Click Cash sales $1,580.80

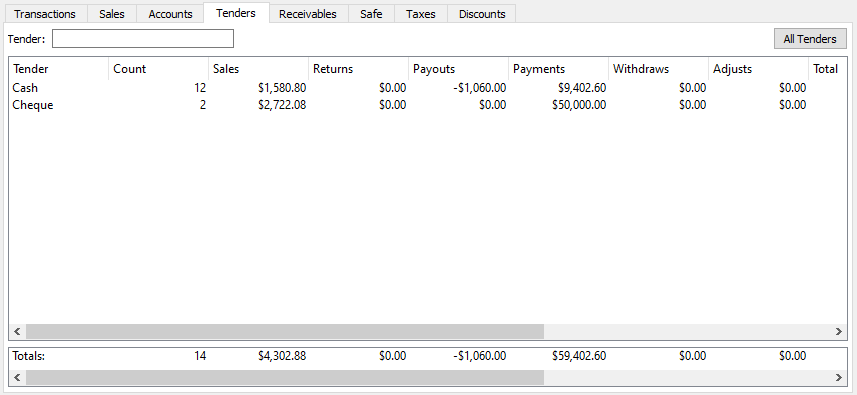pyautogui.click(x=282, y=88)
